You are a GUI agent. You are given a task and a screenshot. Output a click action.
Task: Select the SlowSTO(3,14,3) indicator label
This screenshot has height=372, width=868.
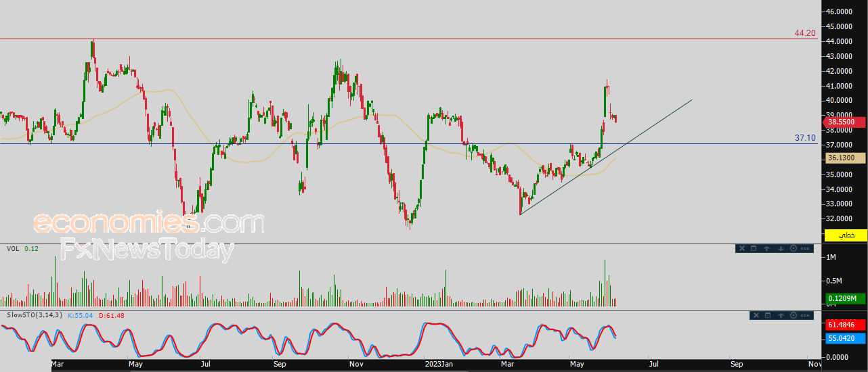tap(35, 315)
